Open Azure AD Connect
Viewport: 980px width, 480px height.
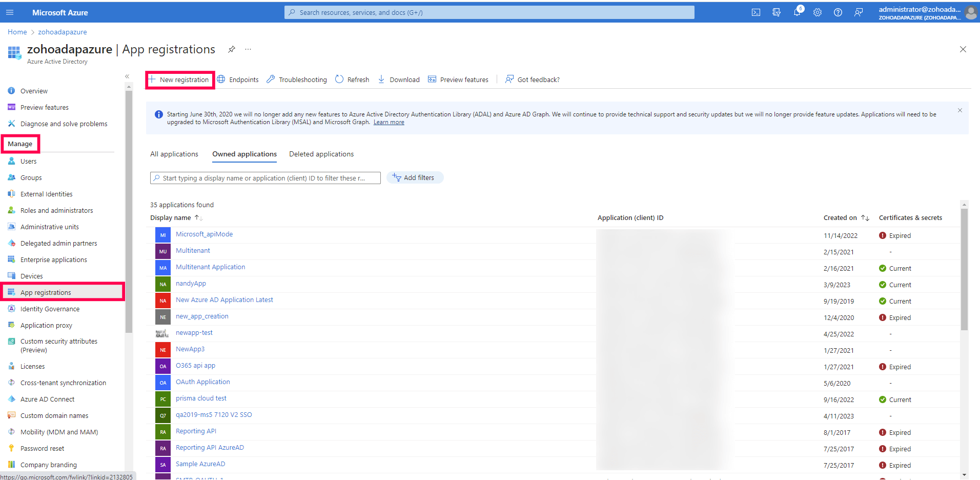coord(48,399)
